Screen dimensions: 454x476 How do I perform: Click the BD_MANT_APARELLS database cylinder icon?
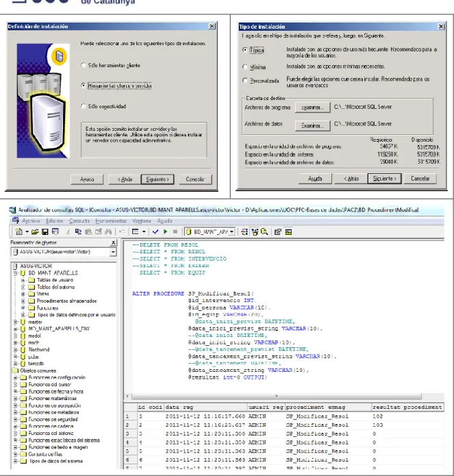click(23, 273)
